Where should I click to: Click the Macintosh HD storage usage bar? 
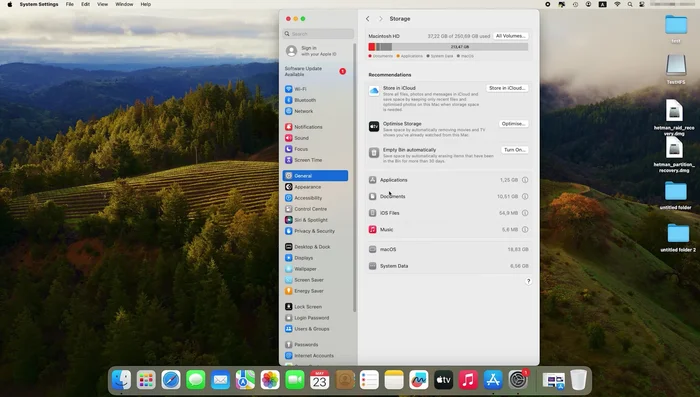tap(448, 47)
